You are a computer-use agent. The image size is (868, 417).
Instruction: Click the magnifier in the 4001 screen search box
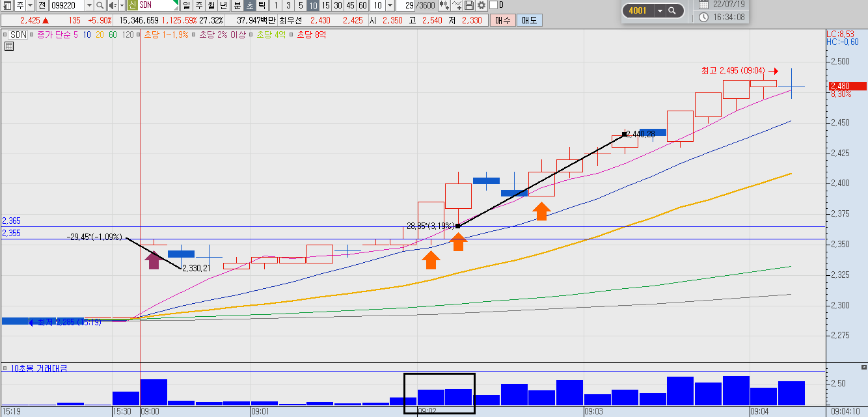pos(672,11)
